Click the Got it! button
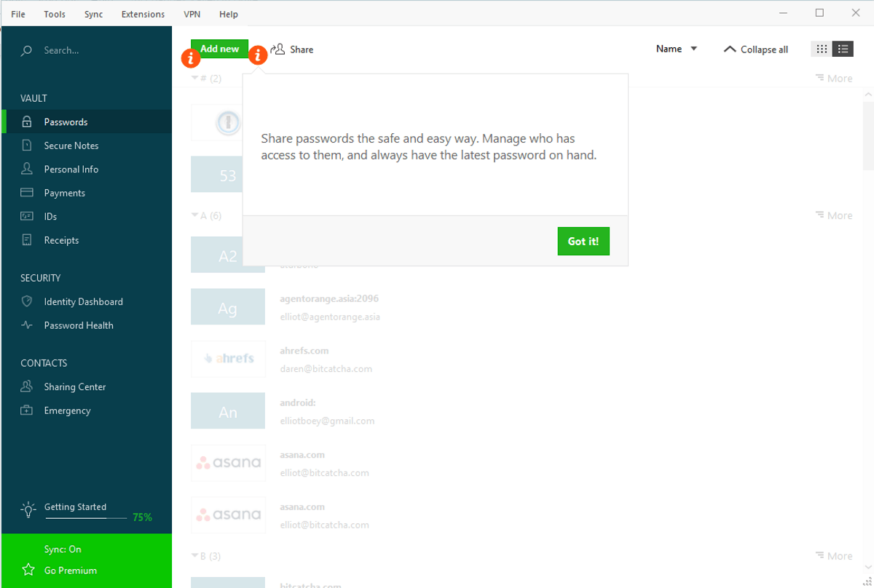Image resolution: width=874 pixels, height=588 pixels. [x=583, y=241]
